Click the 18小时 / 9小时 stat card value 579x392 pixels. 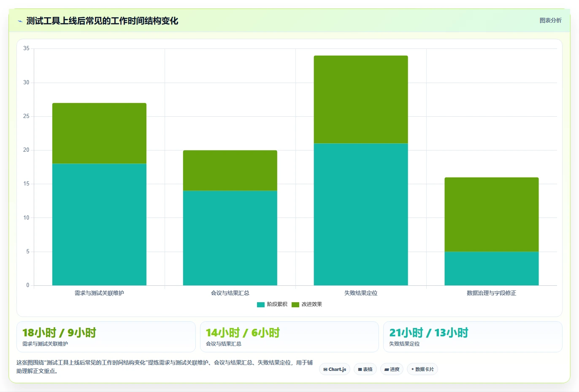[59, 333]
